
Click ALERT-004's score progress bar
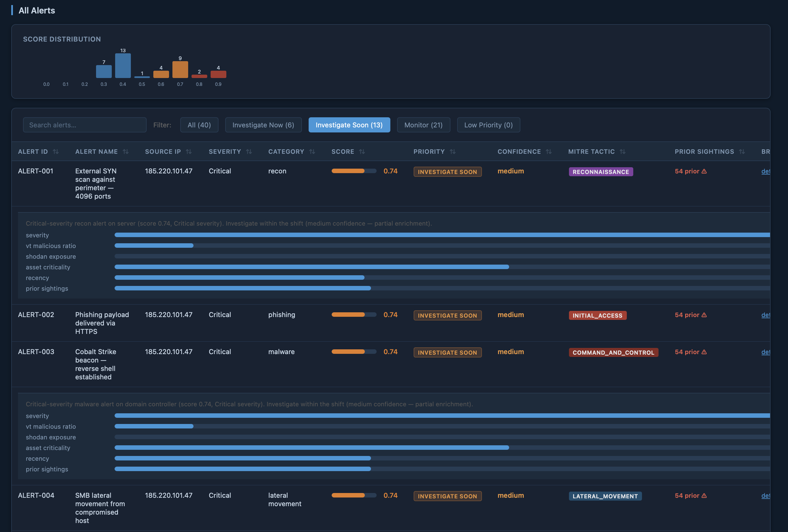pos(354,496)
